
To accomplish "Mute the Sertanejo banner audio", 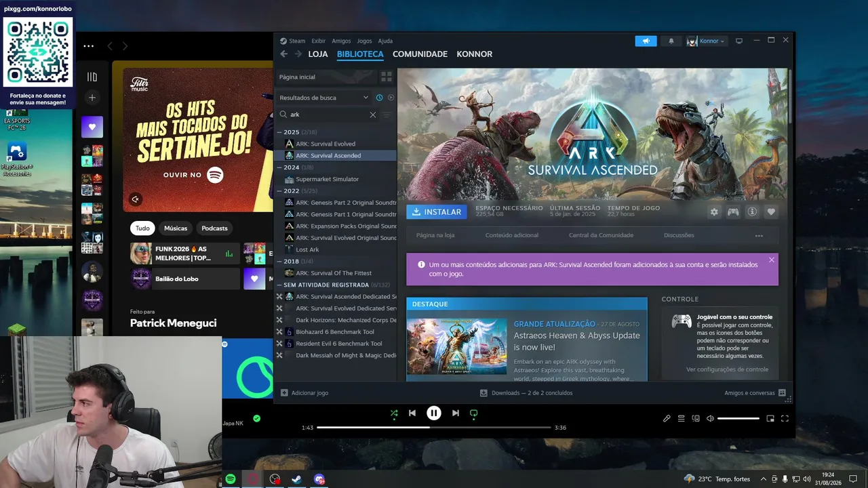I will click(x=136, y=199).
